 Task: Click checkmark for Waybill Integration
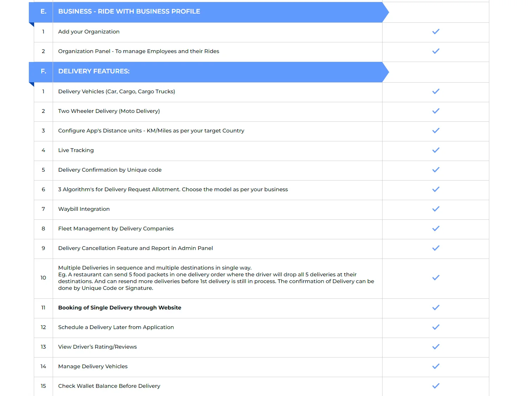(x=436, y=209)
